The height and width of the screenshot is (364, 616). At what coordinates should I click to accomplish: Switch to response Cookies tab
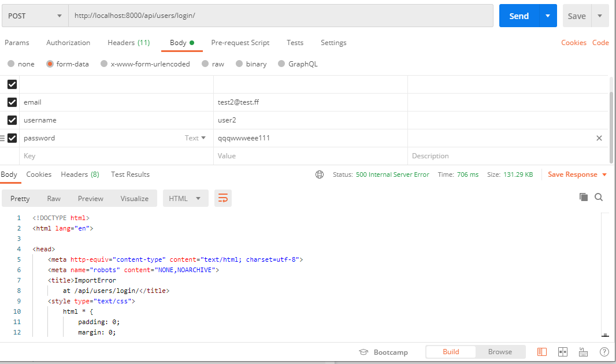click(x=39, y=174)
